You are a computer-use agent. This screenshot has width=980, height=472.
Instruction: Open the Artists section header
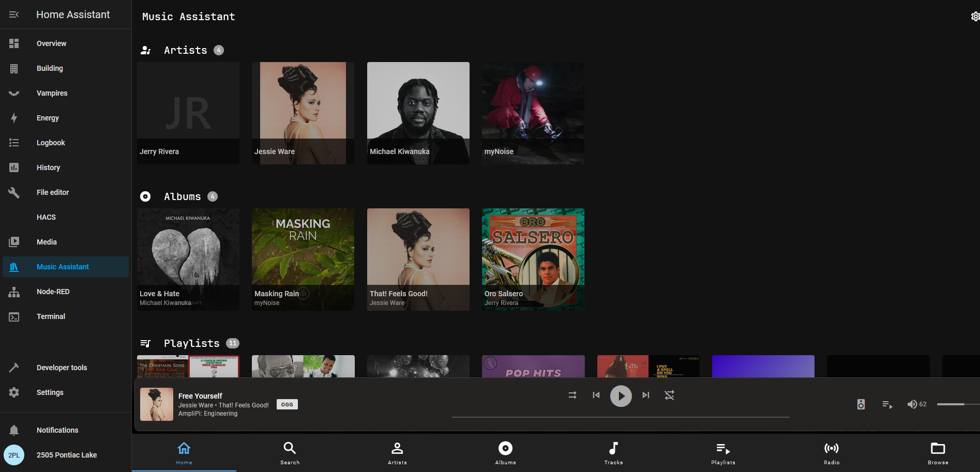point(185,50)
